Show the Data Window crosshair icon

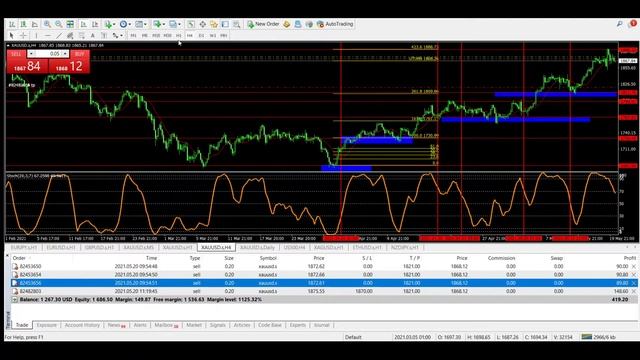click(202, 24)
